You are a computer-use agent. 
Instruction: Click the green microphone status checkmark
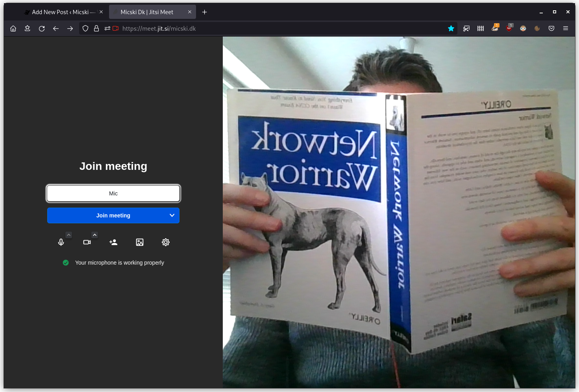66,263
